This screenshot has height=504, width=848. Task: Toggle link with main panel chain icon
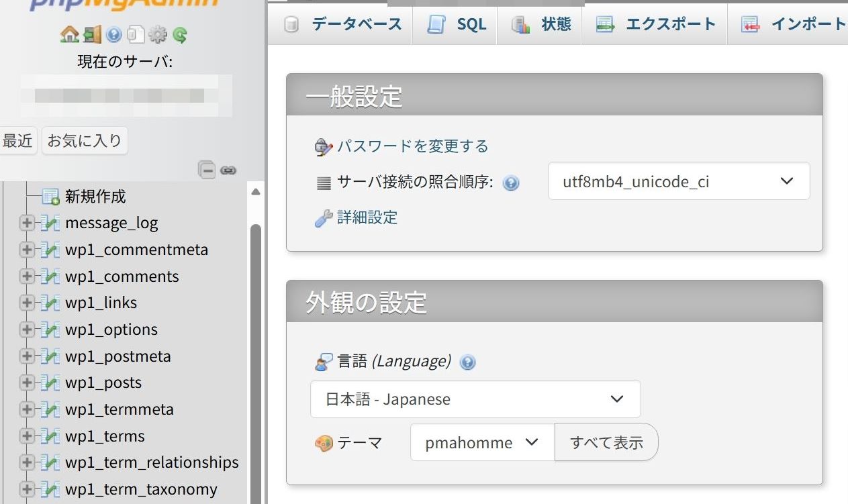tap(228, 170)
